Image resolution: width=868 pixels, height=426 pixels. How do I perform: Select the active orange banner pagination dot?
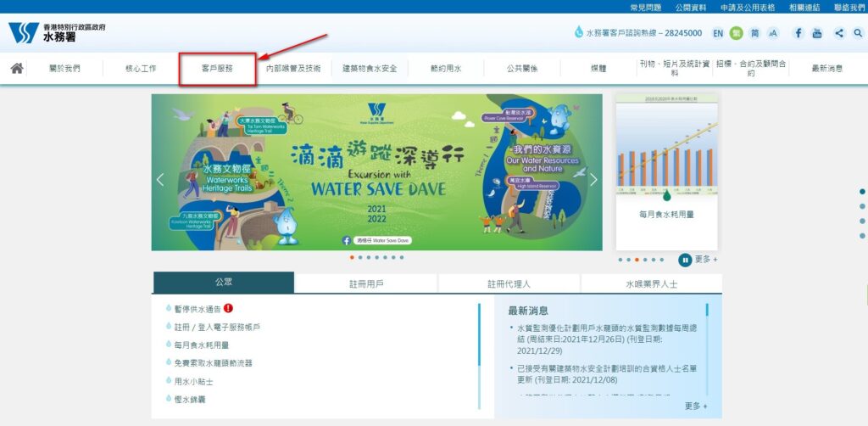pyautogui.click(x=352, y=257)
